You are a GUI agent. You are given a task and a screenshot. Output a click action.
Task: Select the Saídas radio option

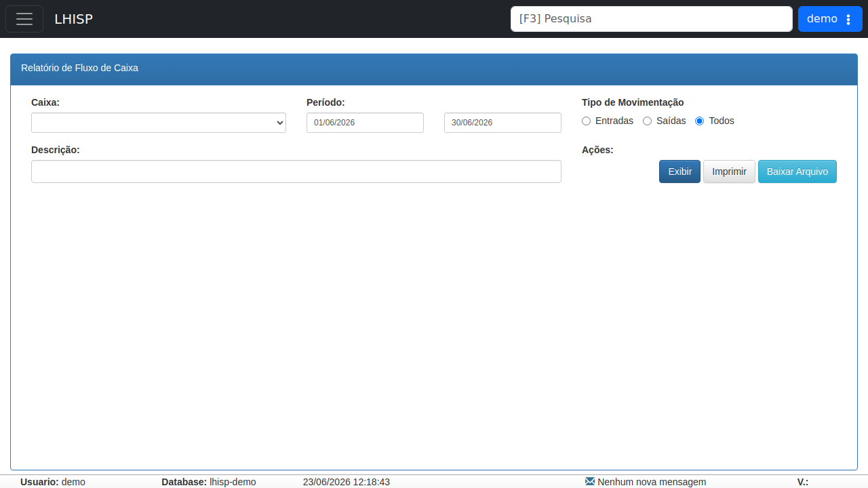coord(648,121)
